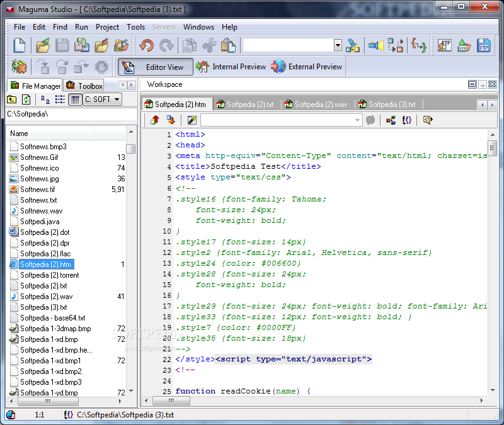Screen dimensions: 504x425
Task: Open the editor function combo box dropdown
Action: tap(357, 120)
